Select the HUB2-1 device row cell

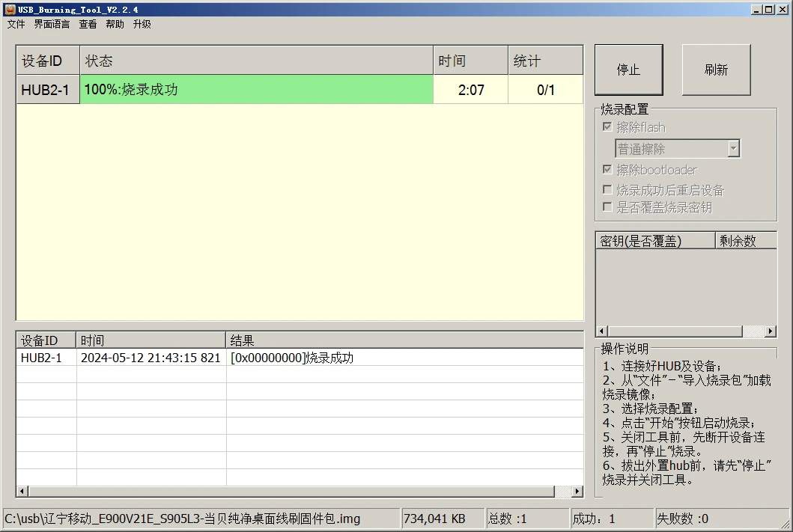(x=48, y=90)
